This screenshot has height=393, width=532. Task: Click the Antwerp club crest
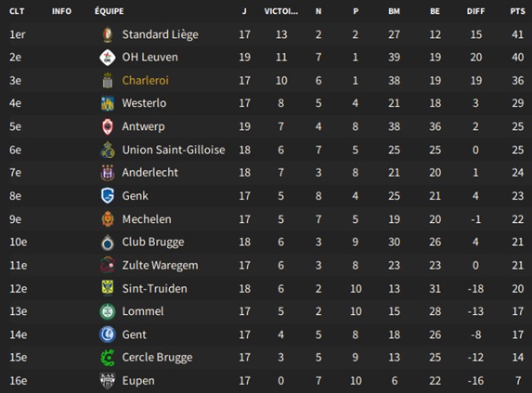pyautogui.click(x=108, y=126)
